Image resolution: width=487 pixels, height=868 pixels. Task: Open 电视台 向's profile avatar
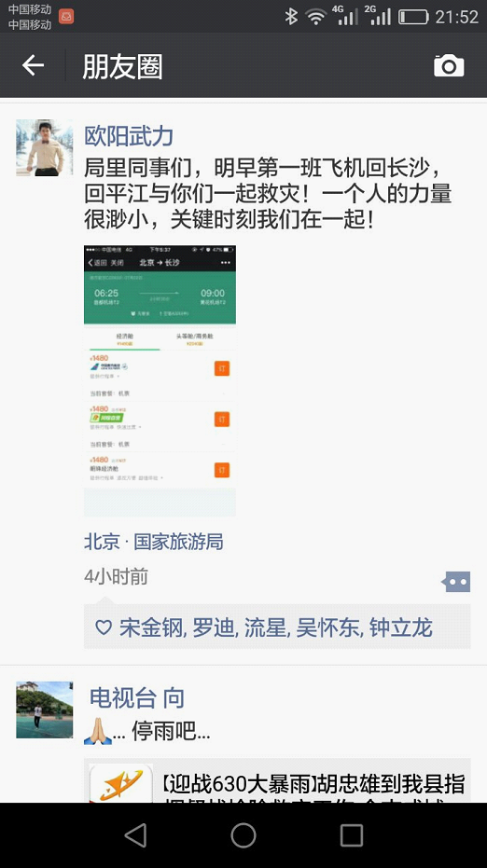[x=45, y=710]
